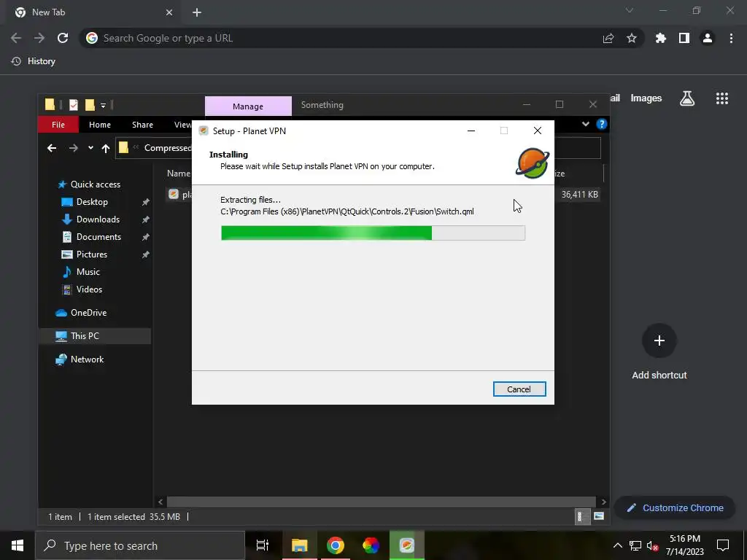This screenshot has height=560, width=747.
Task: Switch Explorer to large icons view
Action: click(x=599, y=516)
